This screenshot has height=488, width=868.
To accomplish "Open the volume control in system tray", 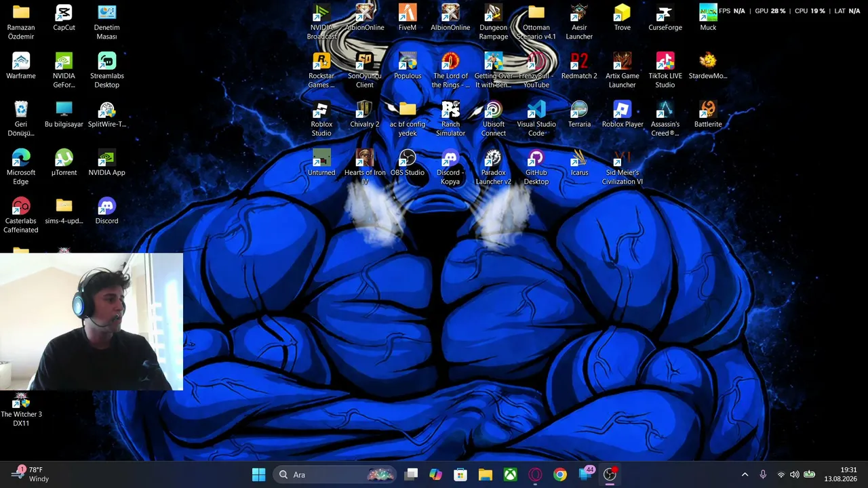I will point(794,474).
